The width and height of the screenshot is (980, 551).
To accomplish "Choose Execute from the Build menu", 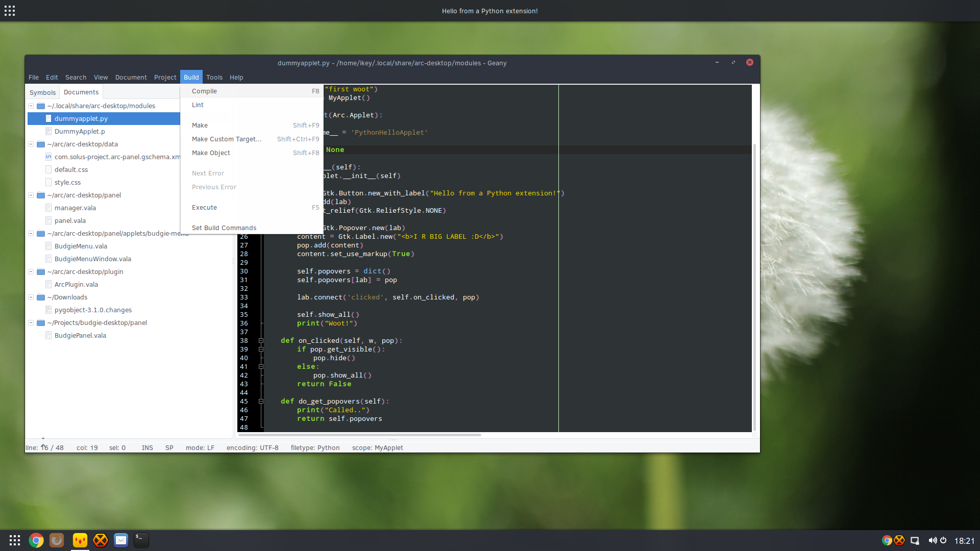I will pyautogui.click(x=252, y=208).
